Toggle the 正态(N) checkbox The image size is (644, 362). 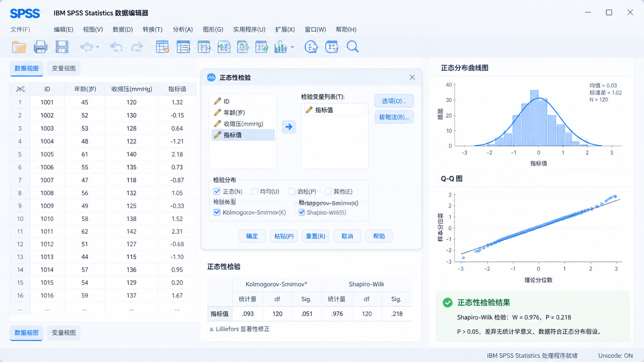point(217,191)
